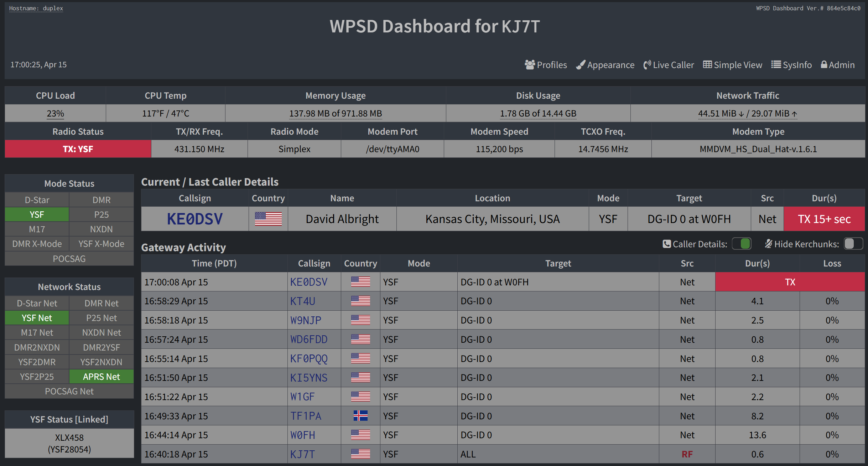Open the KE0DSV callsign link
This screenshot has width=868, height=466.
pos(194,219)
